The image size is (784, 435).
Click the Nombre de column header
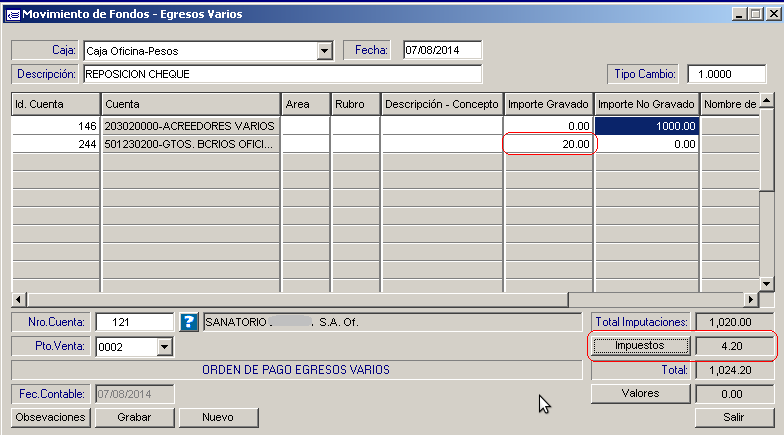tap(730, 104)
